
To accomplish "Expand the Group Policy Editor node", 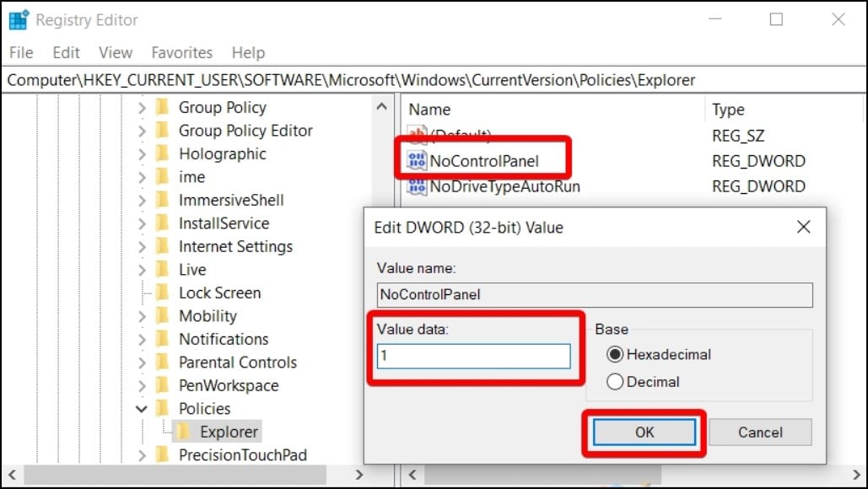I will click(141, 131).
